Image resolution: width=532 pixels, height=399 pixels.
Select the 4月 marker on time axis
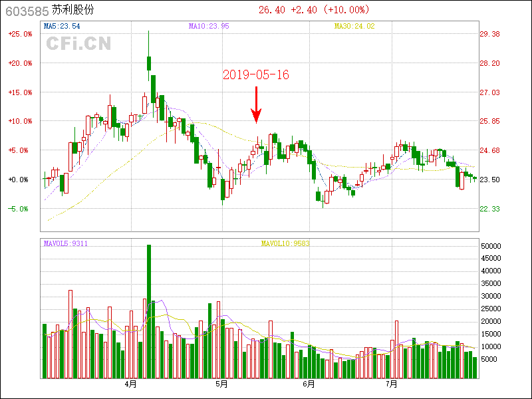point(131,384)
